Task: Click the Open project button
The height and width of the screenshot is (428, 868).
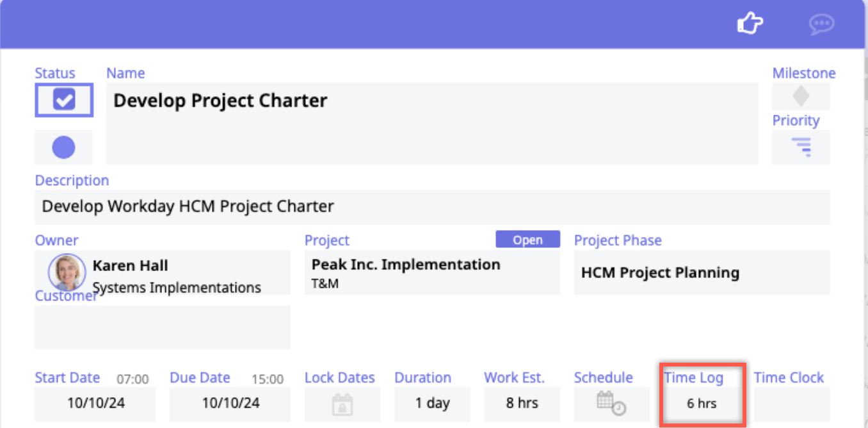Action: pos(527,240)
